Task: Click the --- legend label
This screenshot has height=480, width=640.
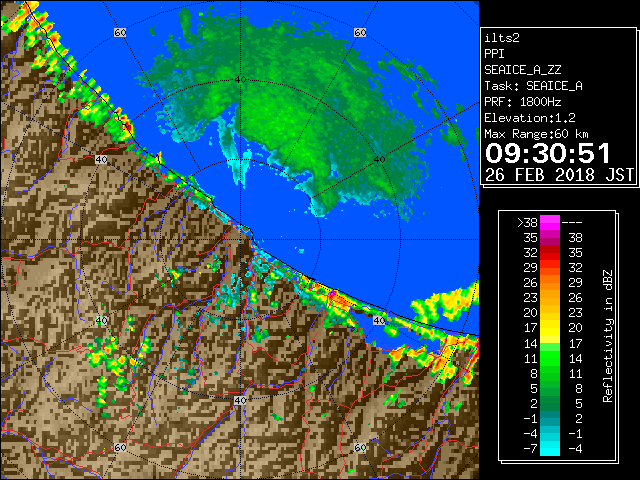Action: click(572, 223)
